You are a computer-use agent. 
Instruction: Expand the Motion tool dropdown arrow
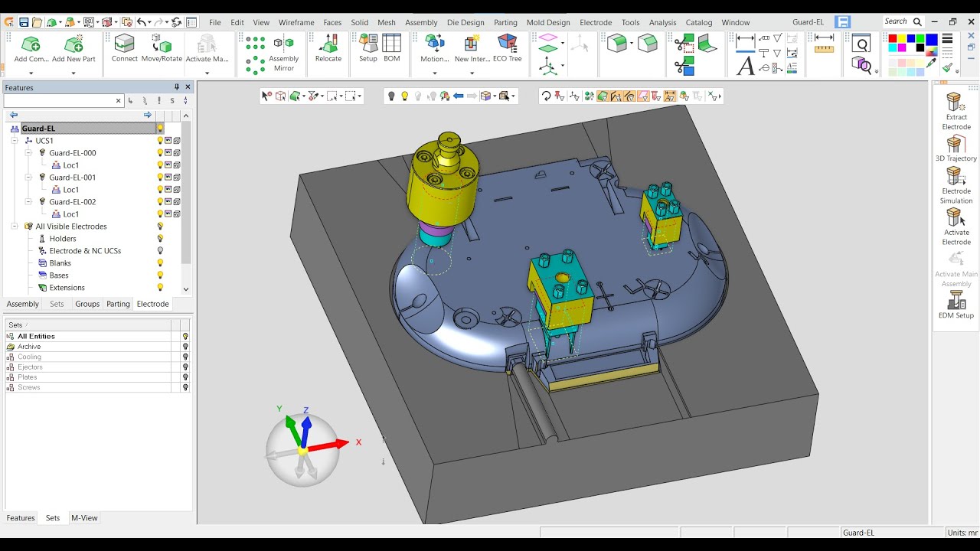click(435, 73)
